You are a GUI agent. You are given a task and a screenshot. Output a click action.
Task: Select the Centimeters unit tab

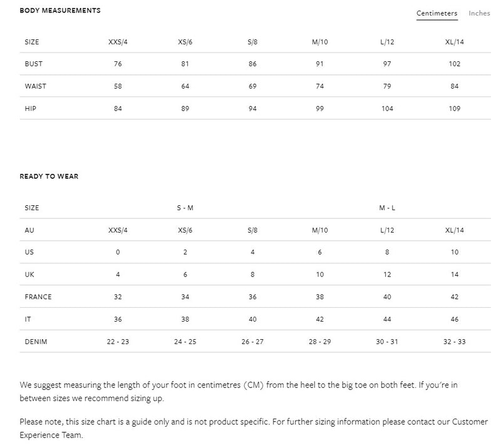[x=436, y=13]
